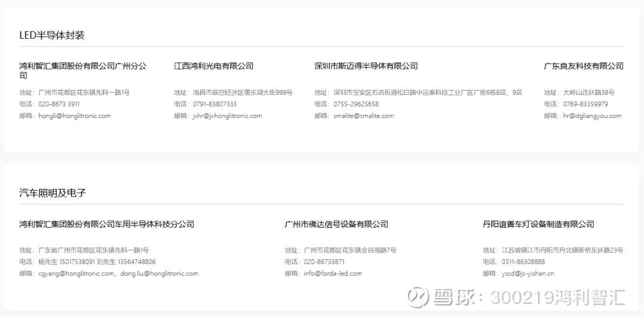Open email cgyang@honglitronic.com
Screen dimensions: 644x317
point(76,274)
